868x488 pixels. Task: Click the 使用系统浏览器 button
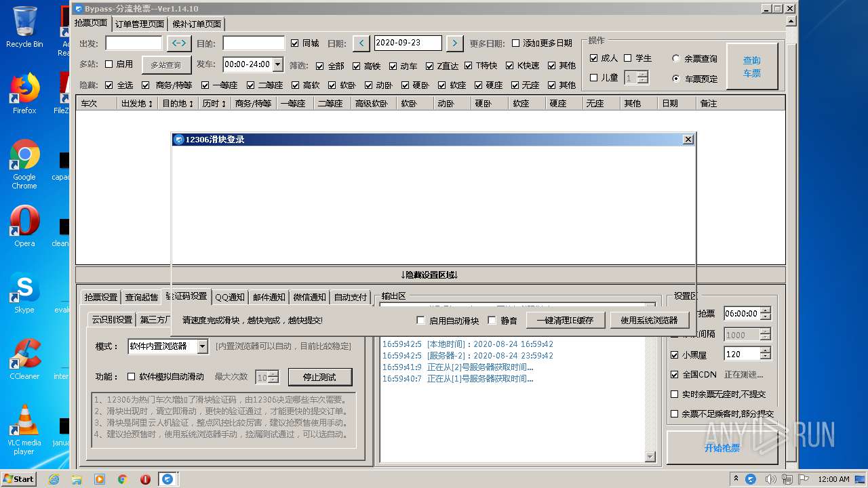pos(649,321)
